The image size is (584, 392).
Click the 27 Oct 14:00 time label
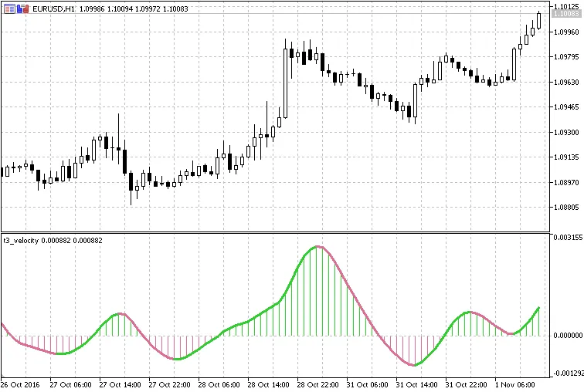pyautogui.click(x=121, y=384)
